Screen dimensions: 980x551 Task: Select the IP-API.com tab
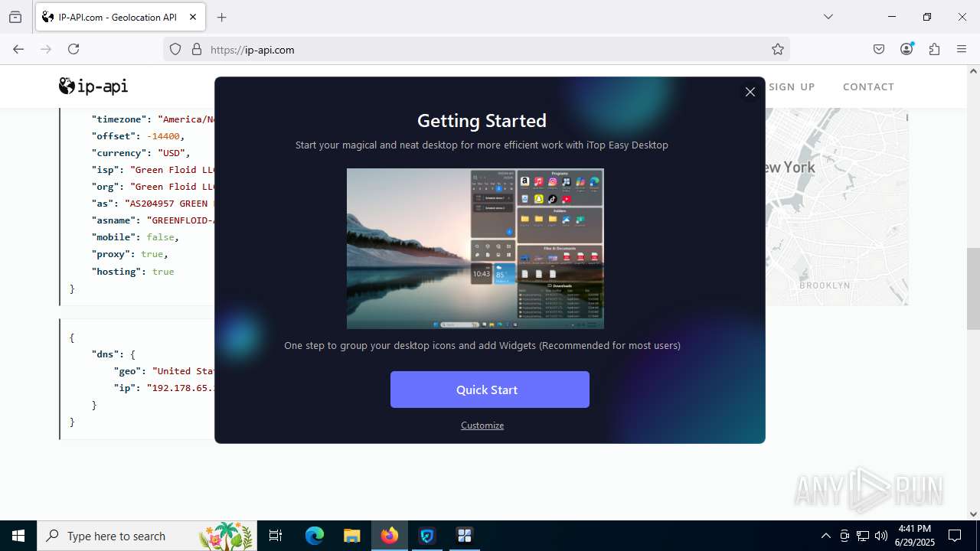[119, 17]
